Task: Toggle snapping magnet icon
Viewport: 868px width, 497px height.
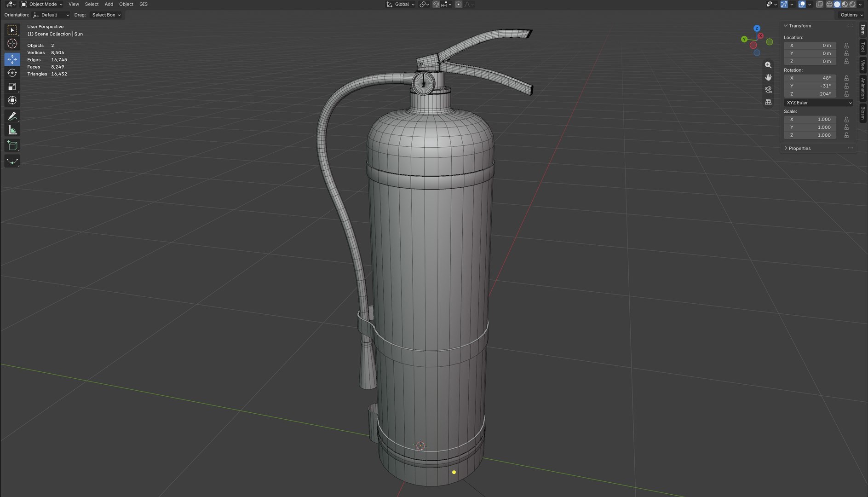Action: pyautogui.click(x=436, y=4)
